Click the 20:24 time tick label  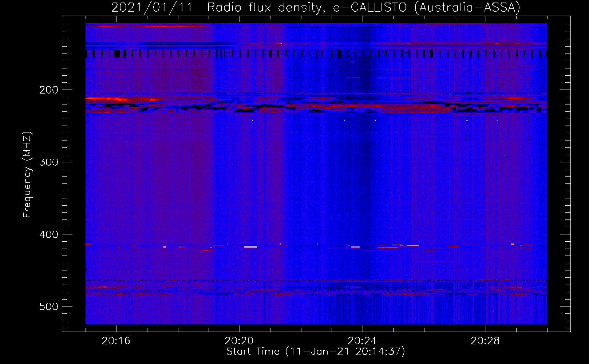click(x=362, y=341)
